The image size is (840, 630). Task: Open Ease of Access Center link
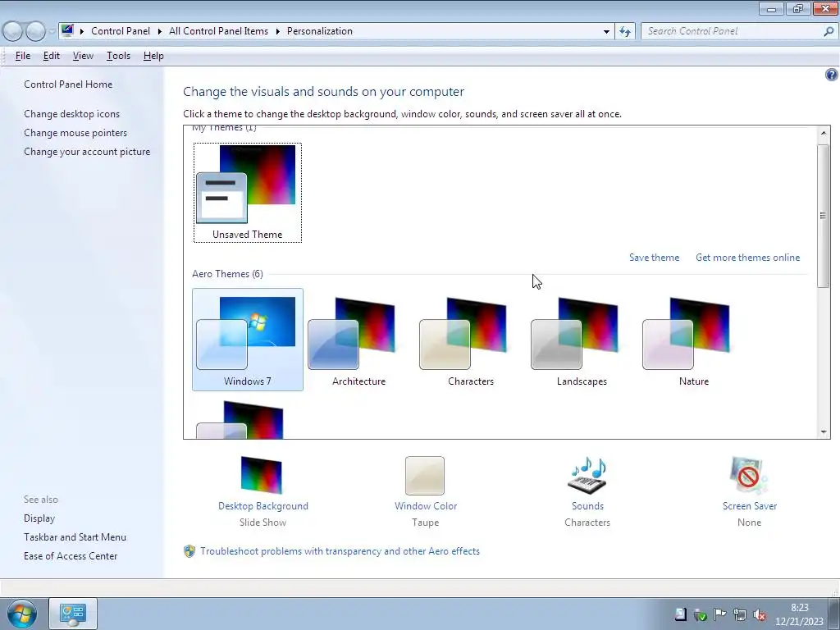tap(71, 556)
